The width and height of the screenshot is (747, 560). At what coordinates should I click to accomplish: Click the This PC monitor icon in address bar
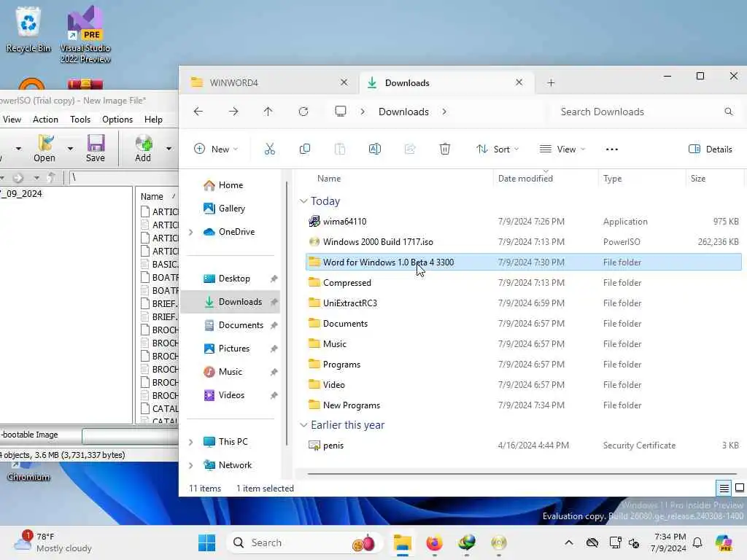pos(341,112)
